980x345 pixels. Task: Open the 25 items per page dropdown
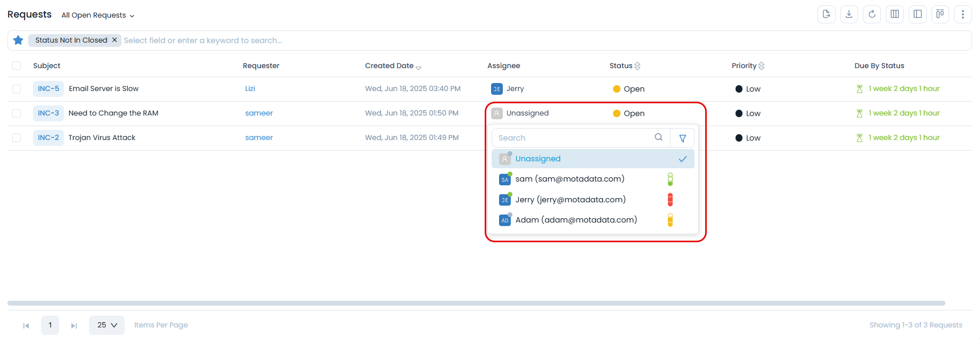[x=107, y=325]
